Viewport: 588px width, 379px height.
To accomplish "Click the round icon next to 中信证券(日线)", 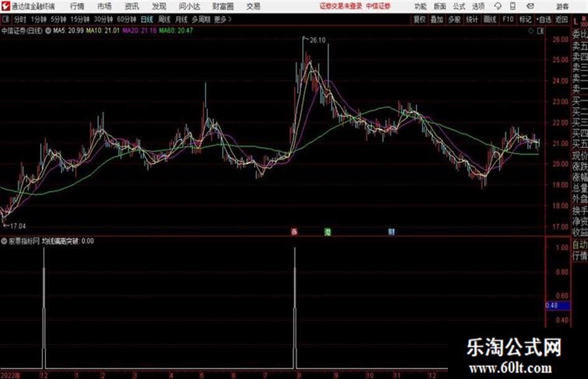I will pyautogui.click(x=48, y=30).
